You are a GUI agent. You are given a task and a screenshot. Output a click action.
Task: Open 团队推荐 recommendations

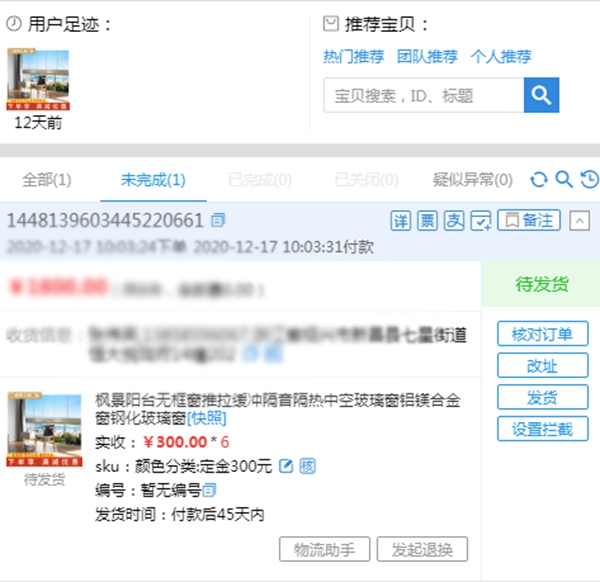coord(427,57)
